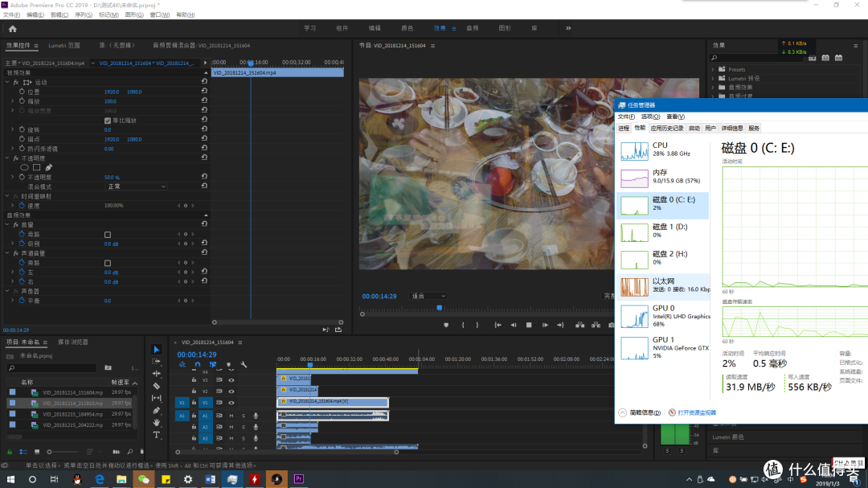Select the Pen tool in the tools panel
The image size is (868, 488).
pos(157,411)
